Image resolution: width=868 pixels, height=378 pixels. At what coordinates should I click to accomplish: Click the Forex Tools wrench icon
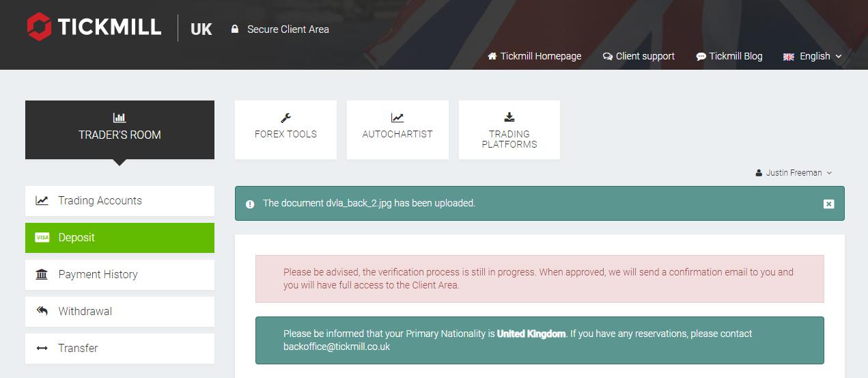point(285,118)
